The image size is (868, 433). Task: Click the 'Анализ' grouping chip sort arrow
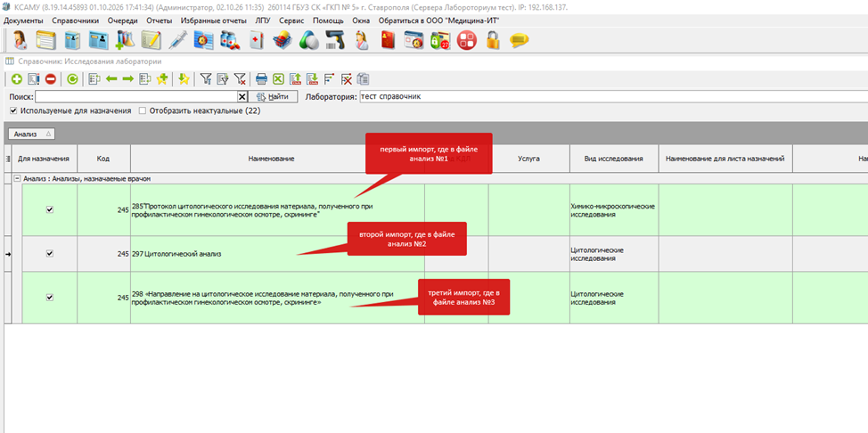pyautogui.click(x=48, y=134)
